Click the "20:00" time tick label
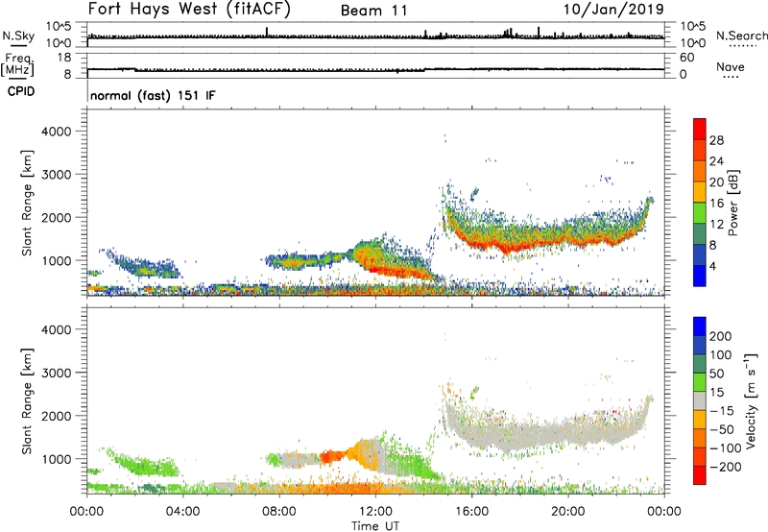Viewport: 768px width, 532px height. (567, 512)
